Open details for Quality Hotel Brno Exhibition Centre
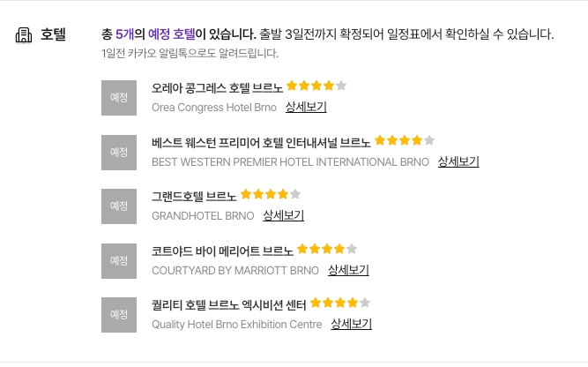 (x=351, y=324)
